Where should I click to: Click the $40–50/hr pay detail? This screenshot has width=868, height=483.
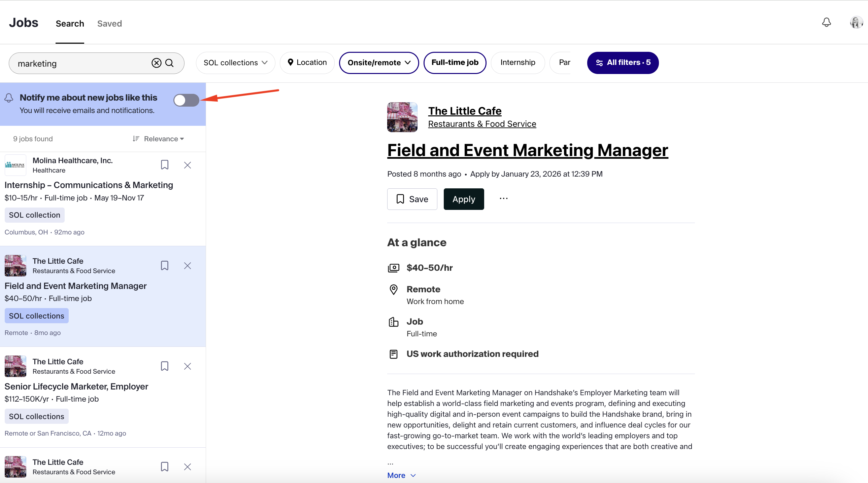point(429,268)
